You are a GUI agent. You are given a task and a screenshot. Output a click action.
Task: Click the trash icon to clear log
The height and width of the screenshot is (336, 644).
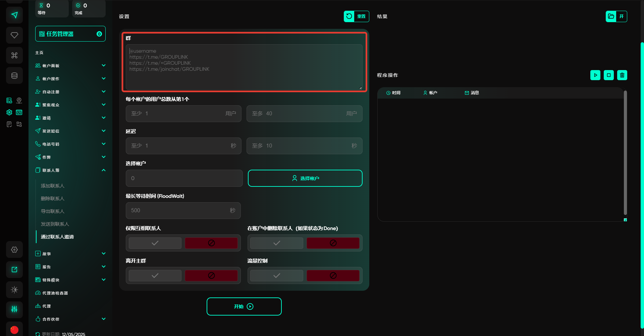[x=622, y=75]
